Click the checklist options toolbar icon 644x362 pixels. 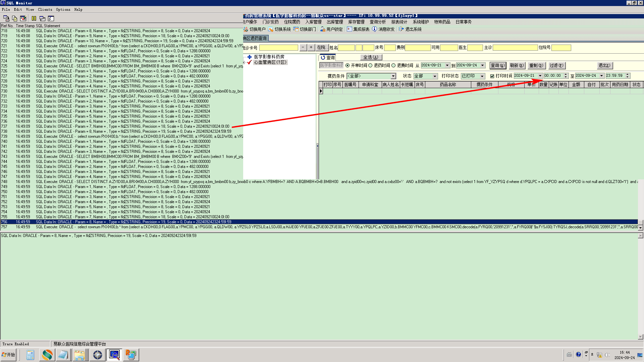(x=51, y=18)
